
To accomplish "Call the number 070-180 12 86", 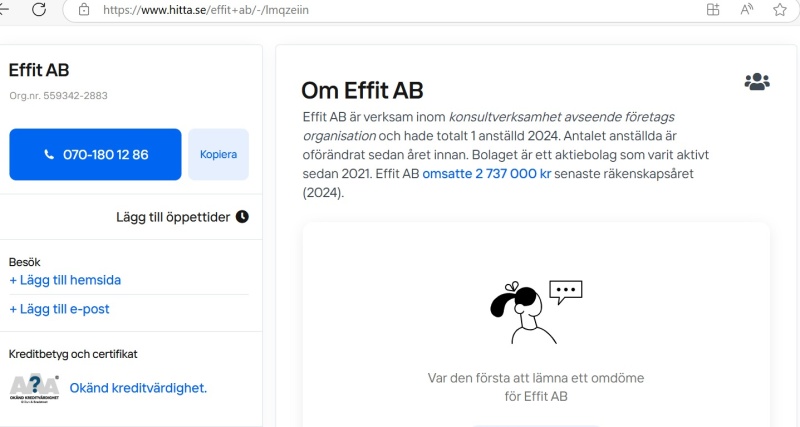I will [95, 155].
